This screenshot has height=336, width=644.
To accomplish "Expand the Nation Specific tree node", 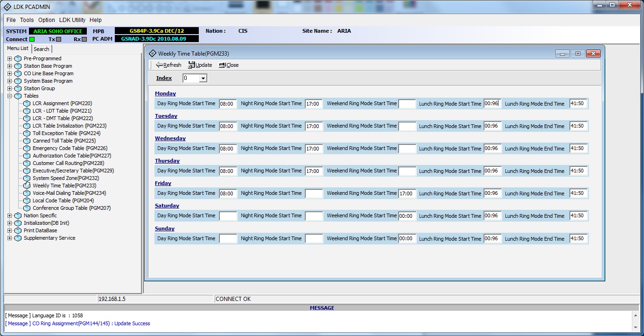I will click(x=9, y=215).
